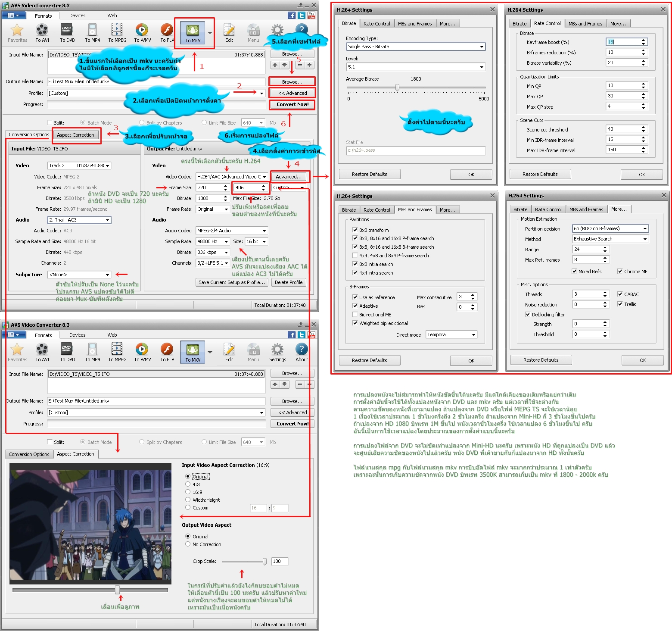Open Twitter icon in top window
Viewport: 672px width, 631px height.
pos(302,16)
